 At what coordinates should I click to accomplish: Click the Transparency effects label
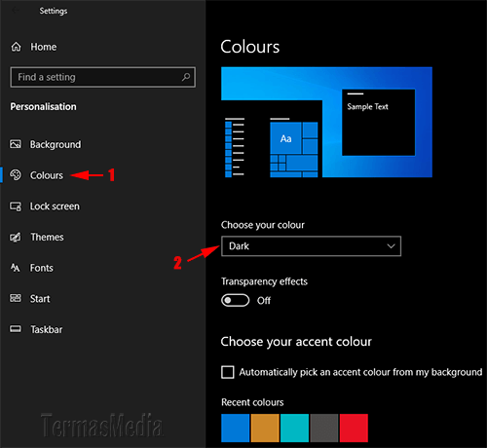pyautogui.click(x=264, y=281)
